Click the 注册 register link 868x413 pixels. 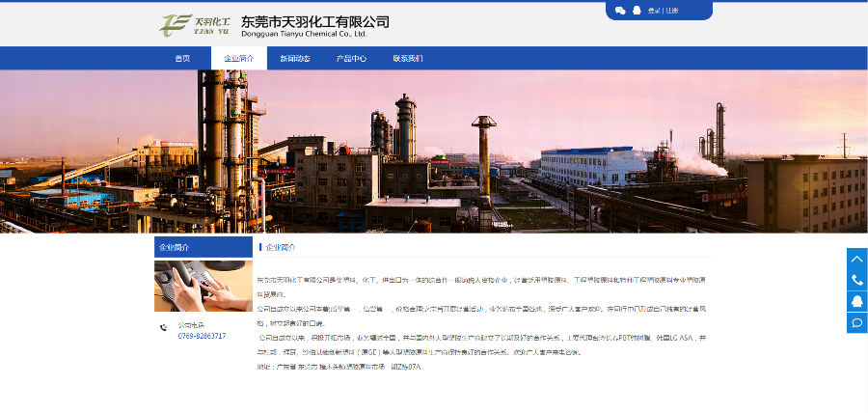671,11
